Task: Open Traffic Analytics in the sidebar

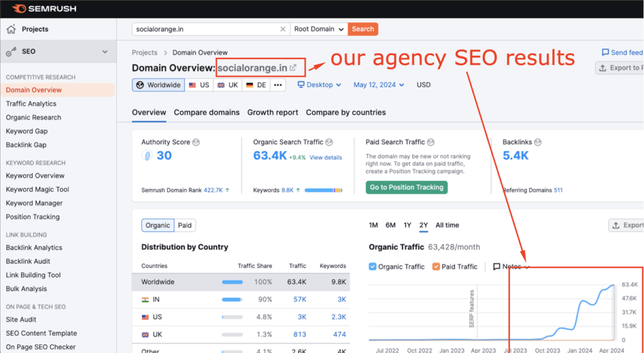Action: [x=31, y=104]
